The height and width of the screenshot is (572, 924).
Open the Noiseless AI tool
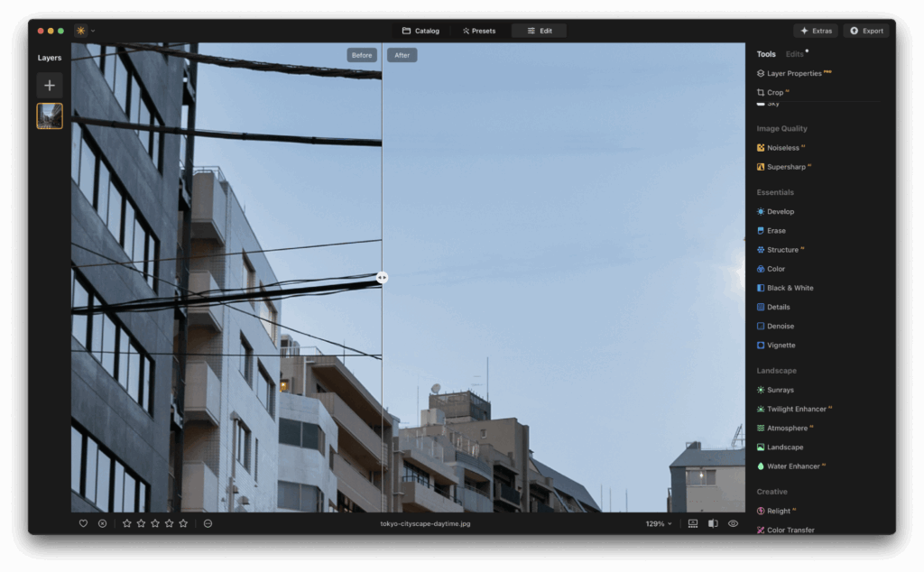click(x=784, y=147)
